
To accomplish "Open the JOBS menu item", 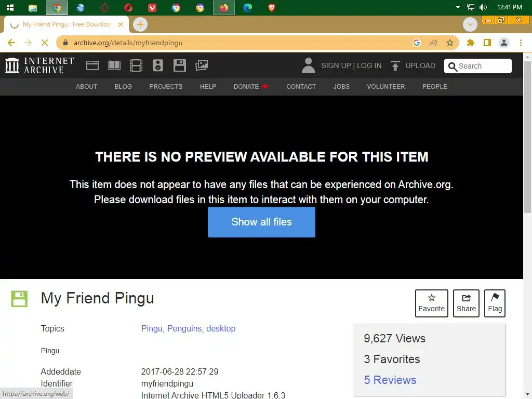I will tap(341, 87).
